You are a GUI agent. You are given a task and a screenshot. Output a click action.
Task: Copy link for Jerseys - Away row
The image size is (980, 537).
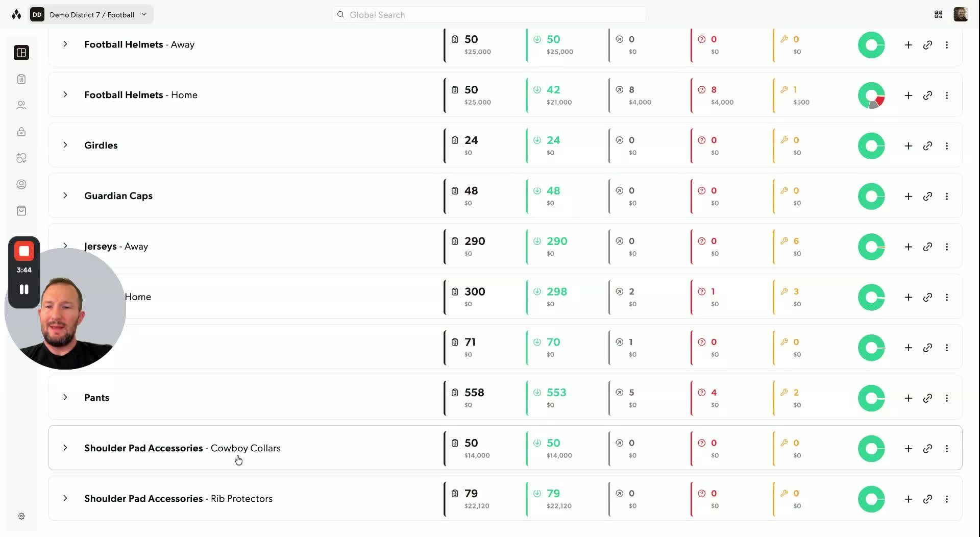pyautogui.click(x=928, y=247)
